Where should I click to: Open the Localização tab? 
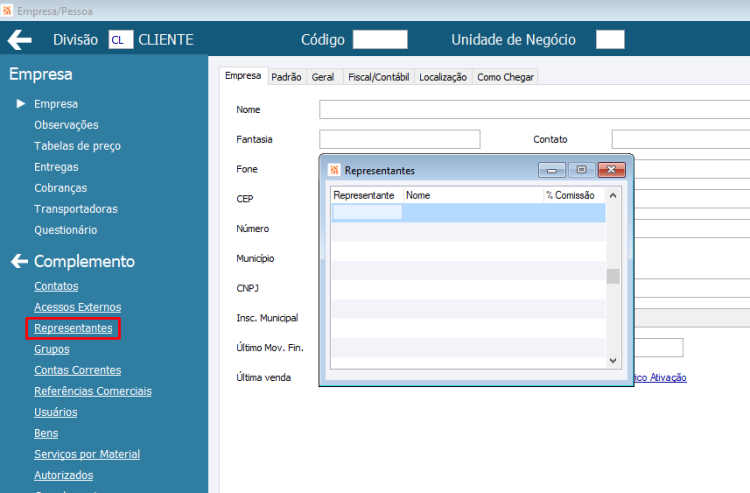point(443,77)
